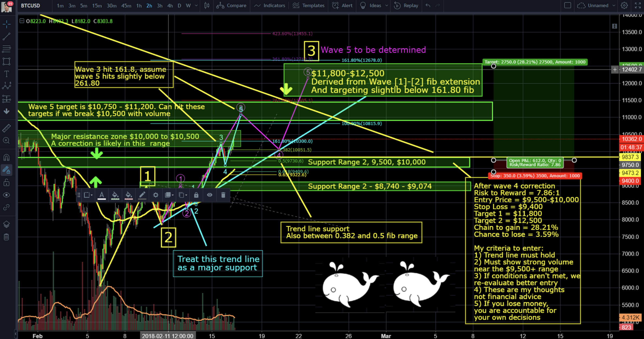The image size is (644, 339).
Task: Open the chart patterns tool
Action: coord(6,86)
